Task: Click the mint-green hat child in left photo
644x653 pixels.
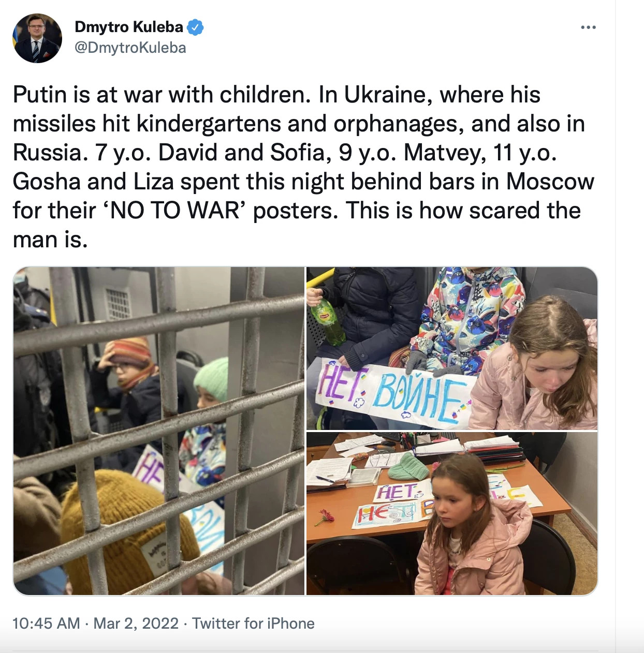Action: click(x=211, y=393)
